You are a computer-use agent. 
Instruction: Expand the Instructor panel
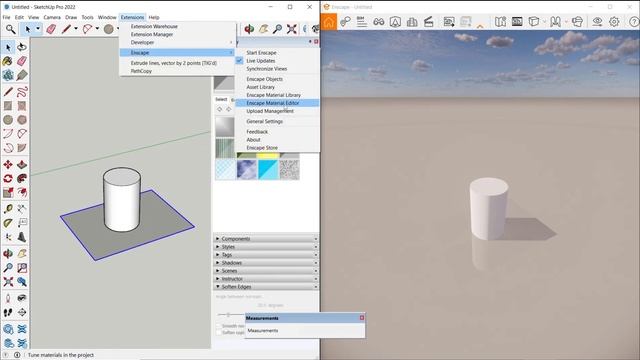point(266,278)
